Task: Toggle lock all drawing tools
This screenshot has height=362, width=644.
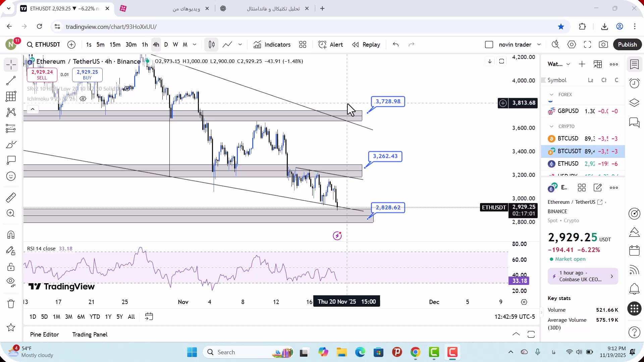Action: coord(11,267)
